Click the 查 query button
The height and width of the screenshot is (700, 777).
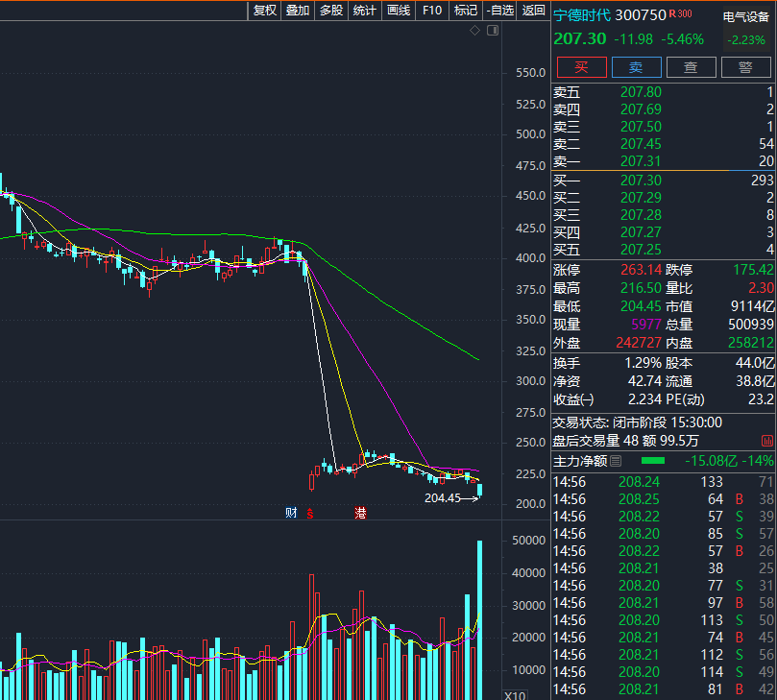pos(692,67)
